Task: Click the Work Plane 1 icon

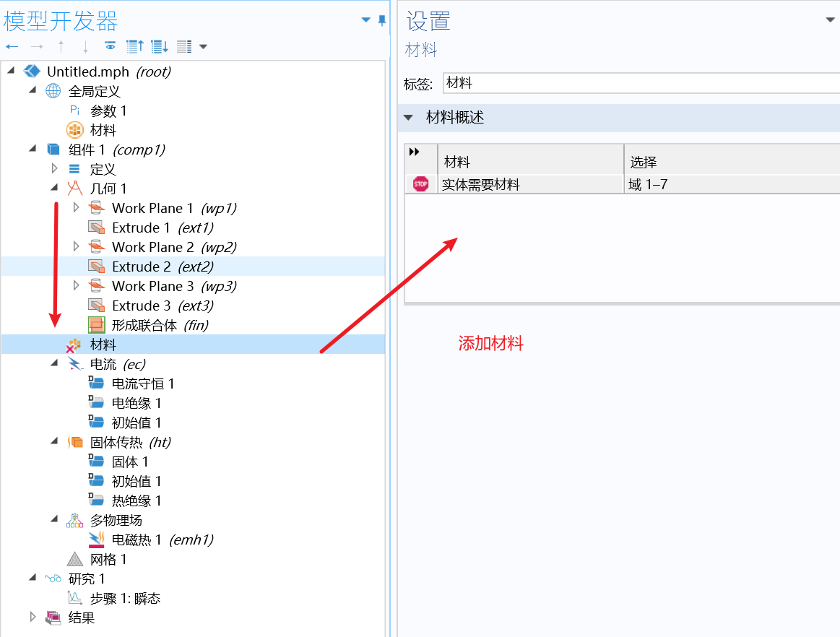Action: pos(97,208)
